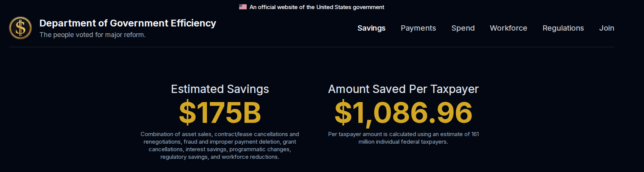Go to the Payments page
The height and width of the screenshot is (172, 644).
[418, 28]
